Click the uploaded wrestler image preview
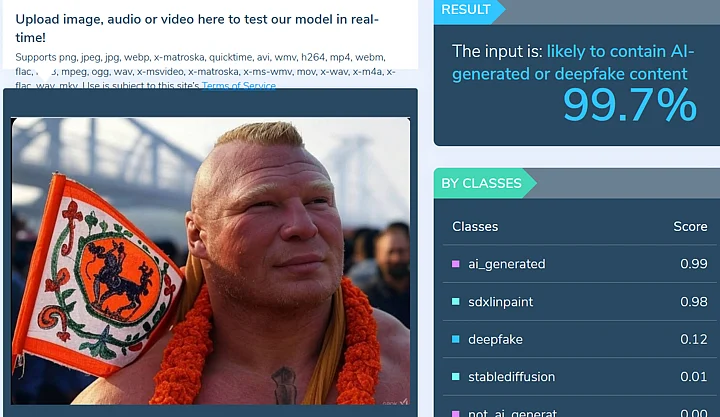The image size is (720, 417). [x=211, y=261]
